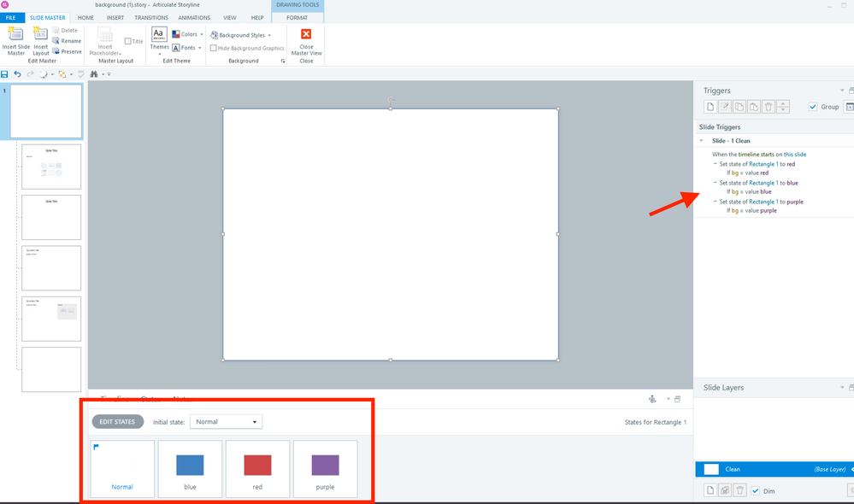Click the EDIT STATES button

pos(117,422)
